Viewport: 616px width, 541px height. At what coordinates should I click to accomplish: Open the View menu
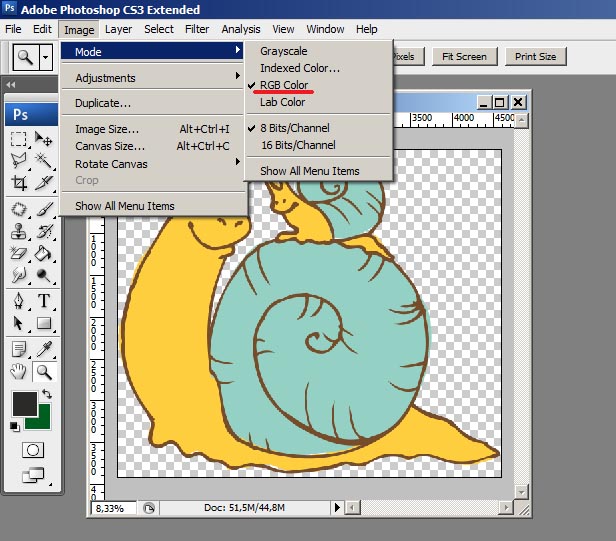tap(283, 29)
